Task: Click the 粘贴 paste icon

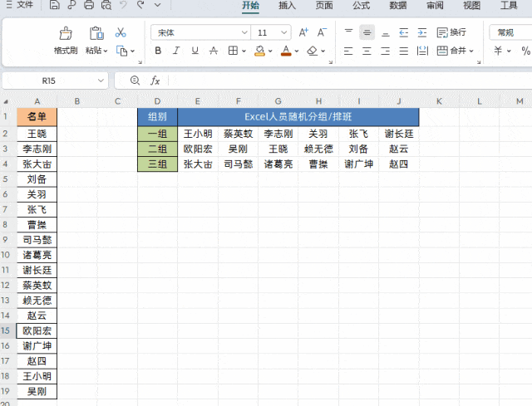Action: tap(96, 33)
